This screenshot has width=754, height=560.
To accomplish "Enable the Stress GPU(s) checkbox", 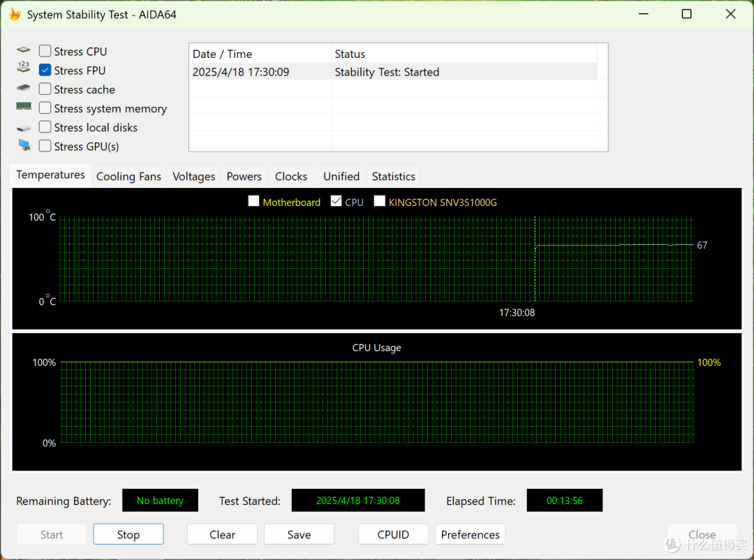I will click(45, 146).
